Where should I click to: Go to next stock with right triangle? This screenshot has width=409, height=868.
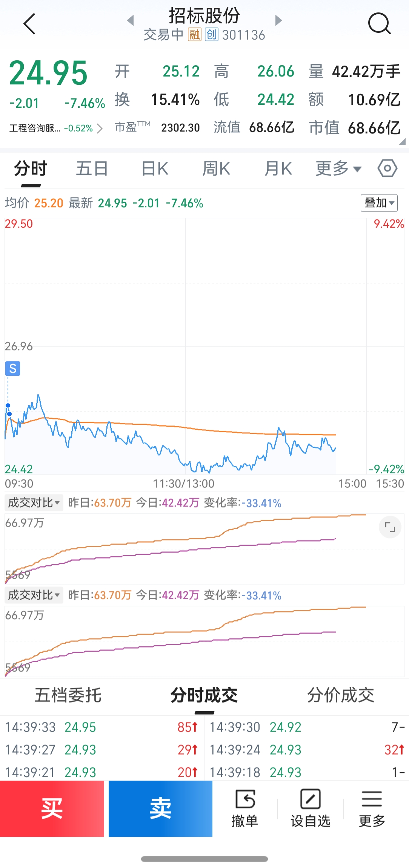point(278,20)
